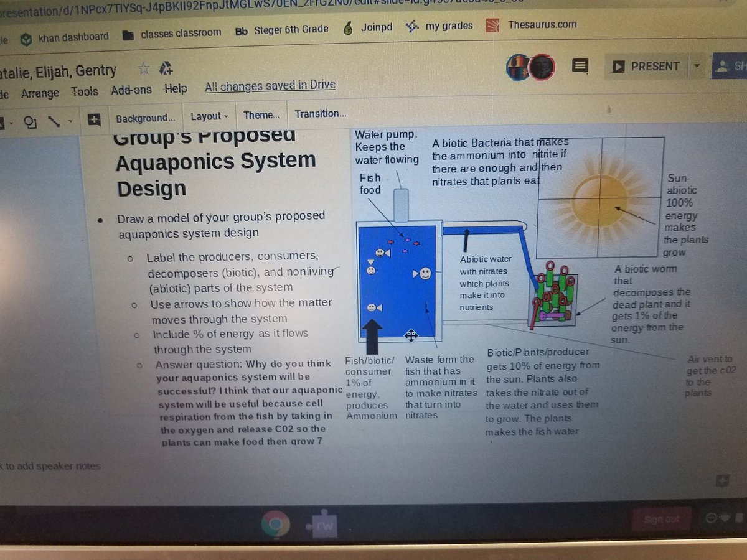
Task: Select the large black up arrow shape
Action: pos(372,336)
